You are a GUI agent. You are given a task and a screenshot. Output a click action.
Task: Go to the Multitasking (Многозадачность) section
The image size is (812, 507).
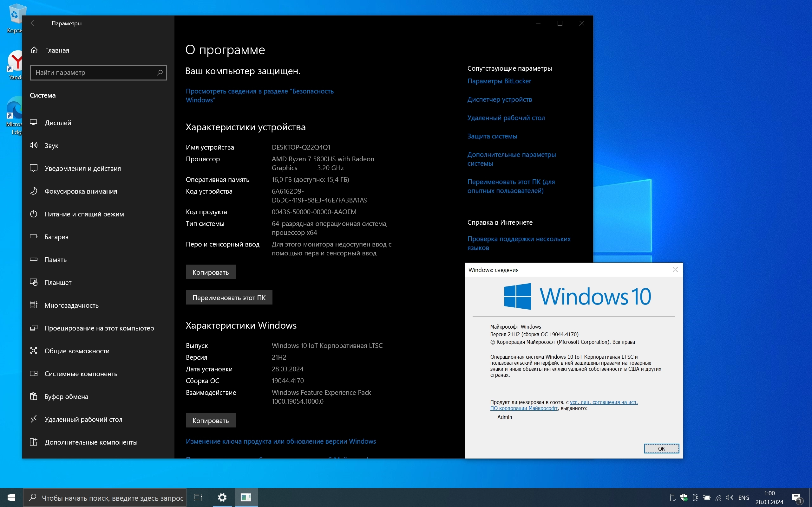[71, 305]
